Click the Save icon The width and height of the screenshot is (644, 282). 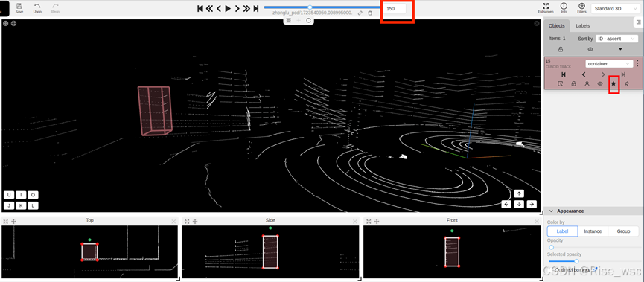[19, 7]
